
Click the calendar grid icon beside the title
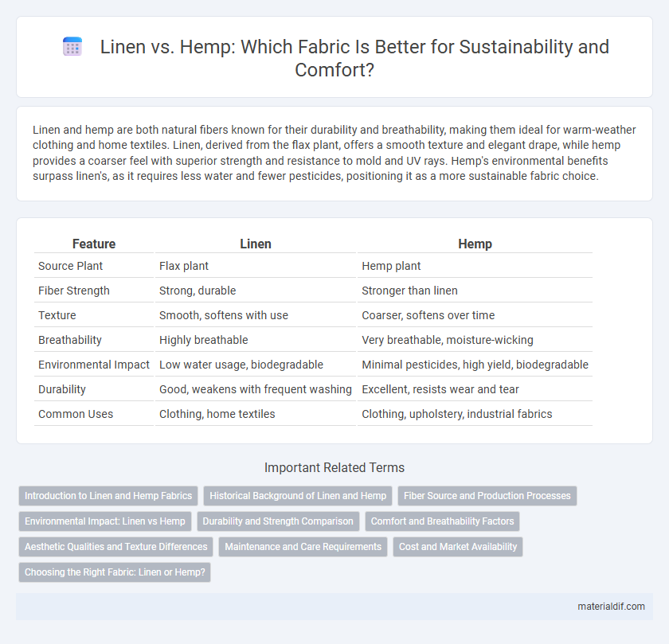72,46
